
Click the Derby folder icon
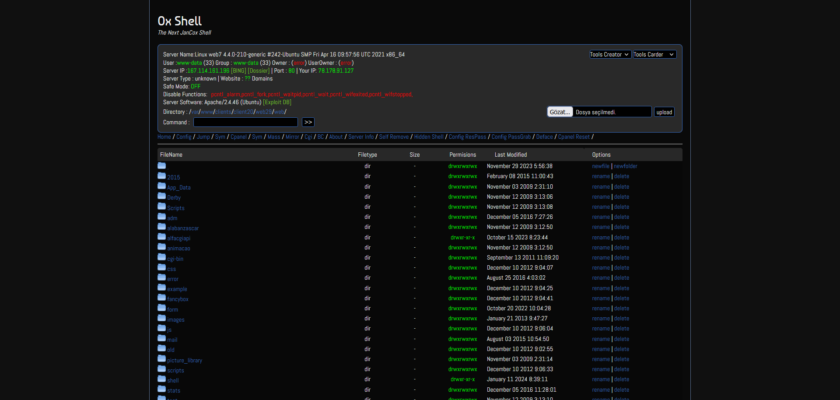162,196
